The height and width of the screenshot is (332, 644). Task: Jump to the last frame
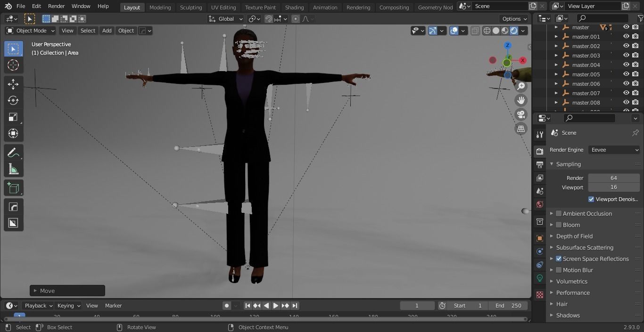(295, 306)
